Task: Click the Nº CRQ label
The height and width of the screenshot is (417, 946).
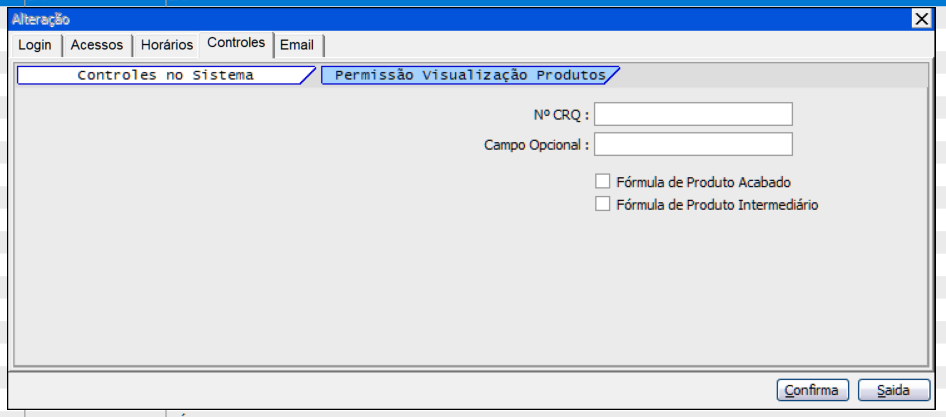Action: click(562, 115)
